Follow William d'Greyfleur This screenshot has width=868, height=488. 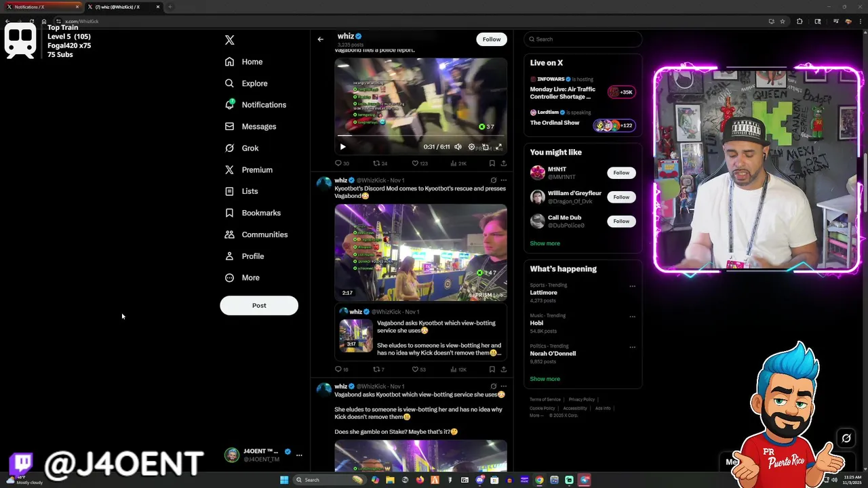[621, 197]
